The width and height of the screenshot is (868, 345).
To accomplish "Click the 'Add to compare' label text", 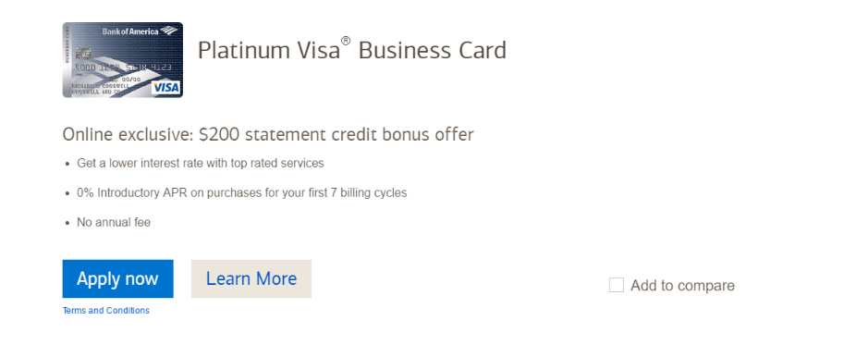I will (x=682, y=286).
